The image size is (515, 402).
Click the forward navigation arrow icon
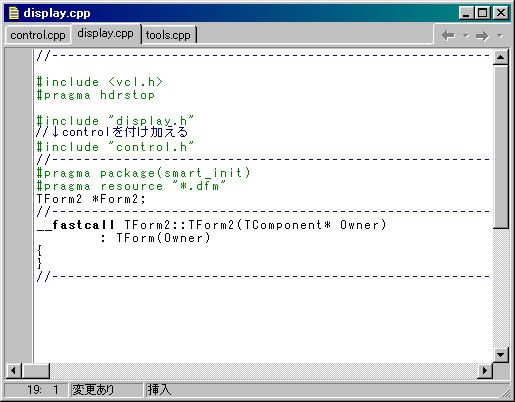pos(482,35)
